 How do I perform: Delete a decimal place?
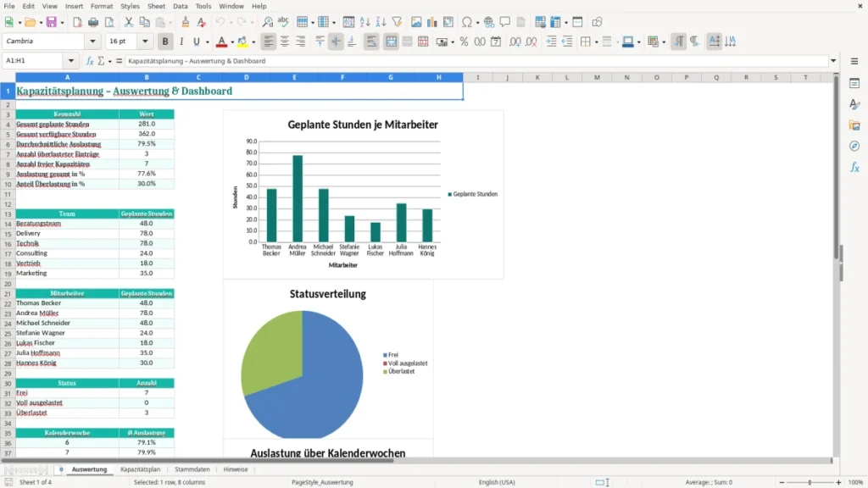coord(531,42)
